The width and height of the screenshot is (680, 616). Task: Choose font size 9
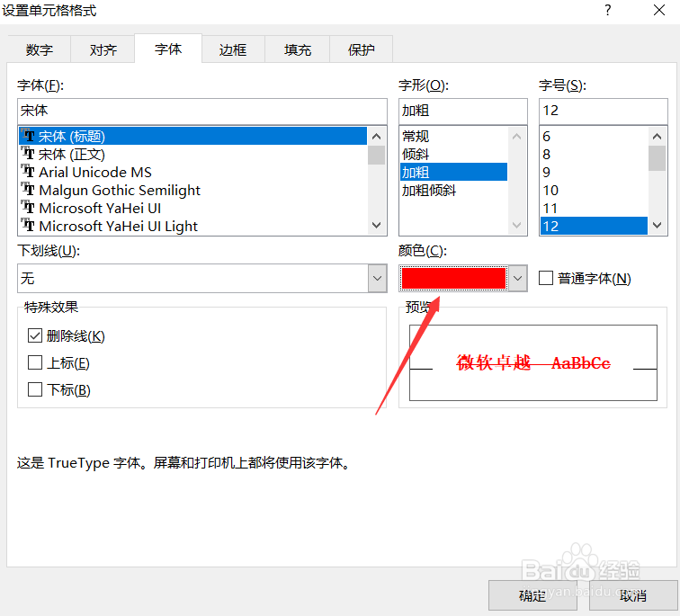pos(595,172)
